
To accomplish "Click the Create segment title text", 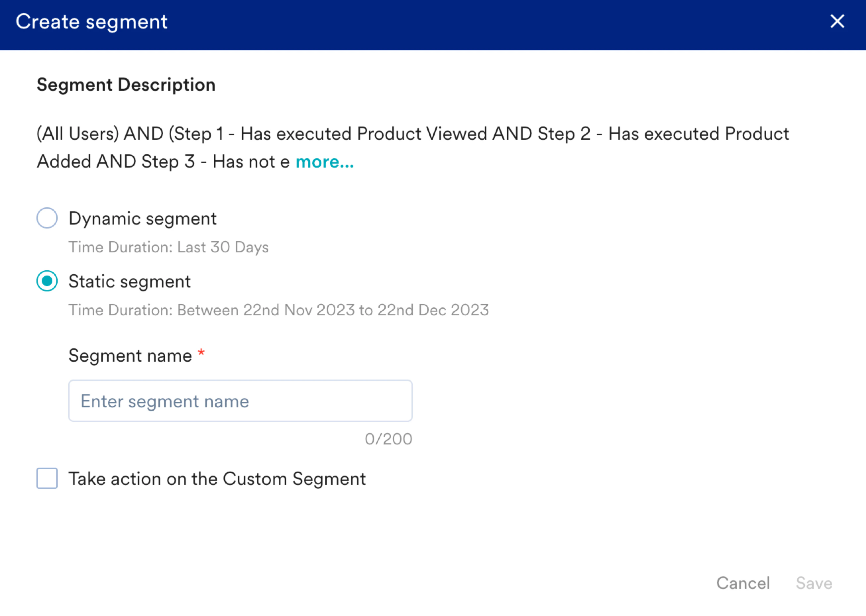I will pyautogui.click(x=91, y=22).
